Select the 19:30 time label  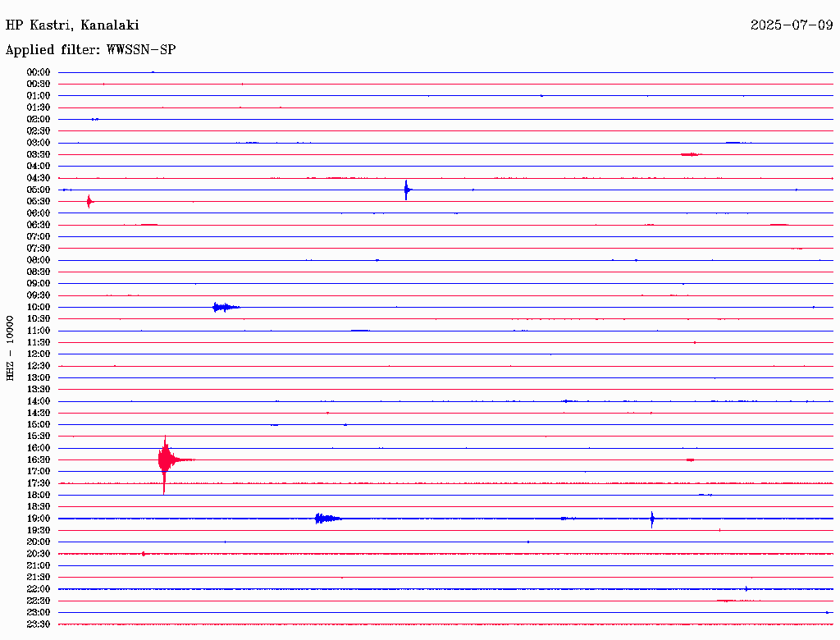pyautogui.click(x=39, y=531)
